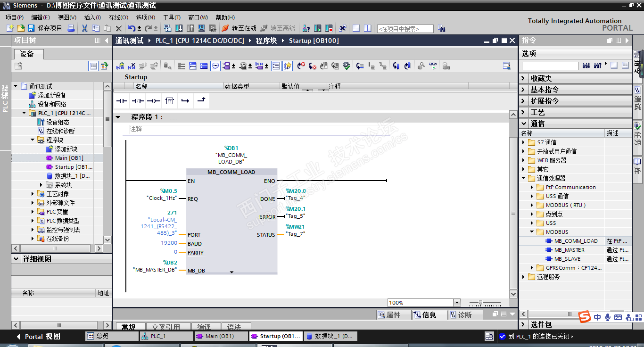644x347 pixels.
Task: Open zoom level dropdown showing 100%
Action: (x=457, y=303)
